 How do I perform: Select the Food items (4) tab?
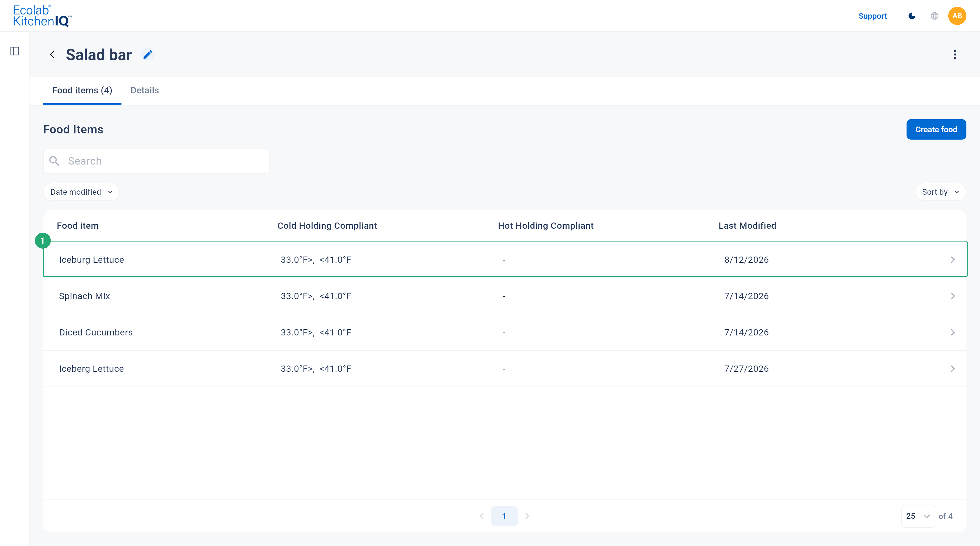point(82,90)
